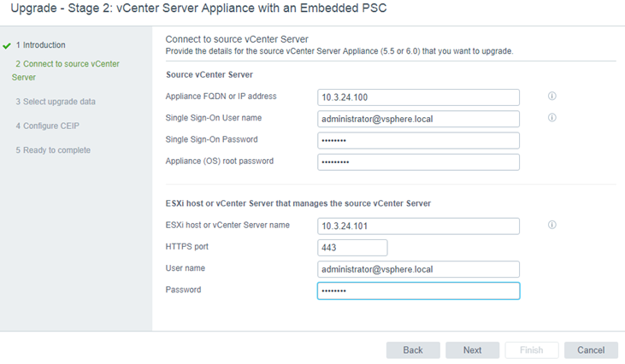
Task: Cancel the upgrade wizard
Action: (591, 350)
